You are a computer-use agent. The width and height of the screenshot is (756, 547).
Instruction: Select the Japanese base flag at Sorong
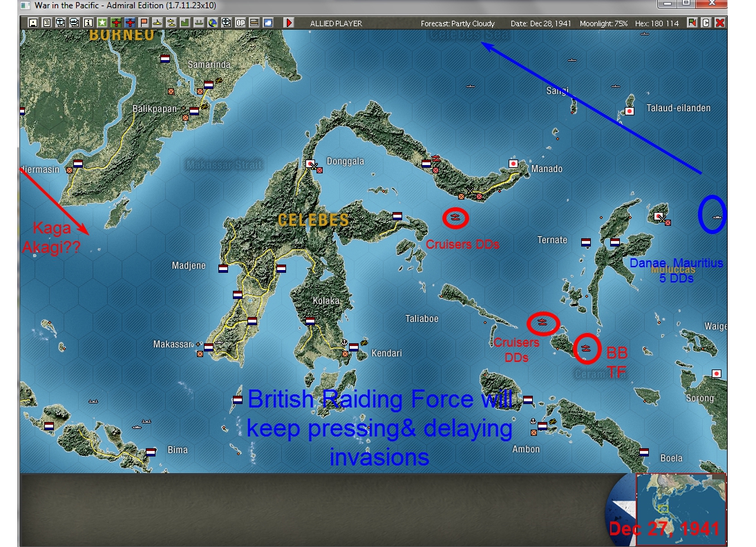[x=717, y=374]
